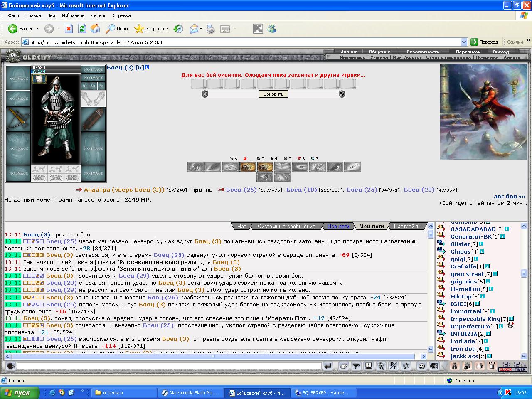Click the IE Back arrow icon
Image resolution: width=532 pixels, height=399 pixels.
(12, 29)
